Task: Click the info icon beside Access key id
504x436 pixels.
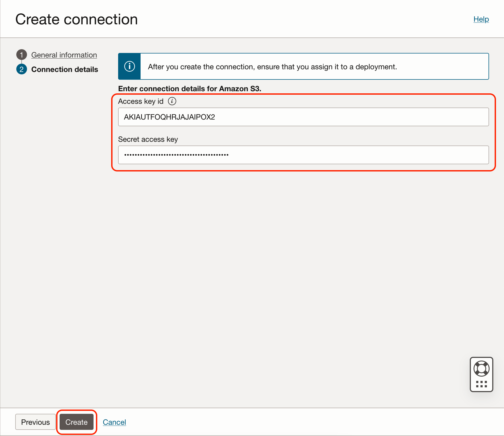Action: (172, 101)
